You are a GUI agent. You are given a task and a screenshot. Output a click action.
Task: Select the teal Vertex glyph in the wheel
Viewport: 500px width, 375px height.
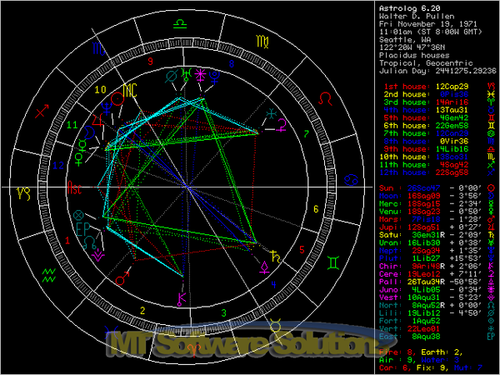point(272,114)
